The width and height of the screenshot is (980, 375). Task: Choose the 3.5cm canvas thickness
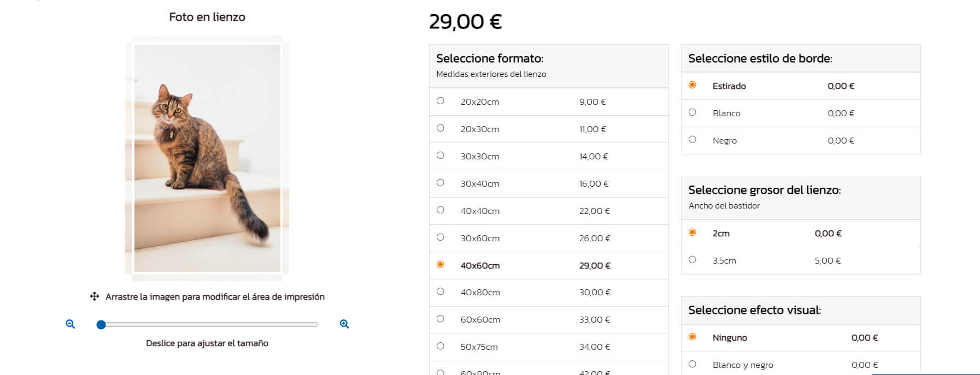(693, 260)
